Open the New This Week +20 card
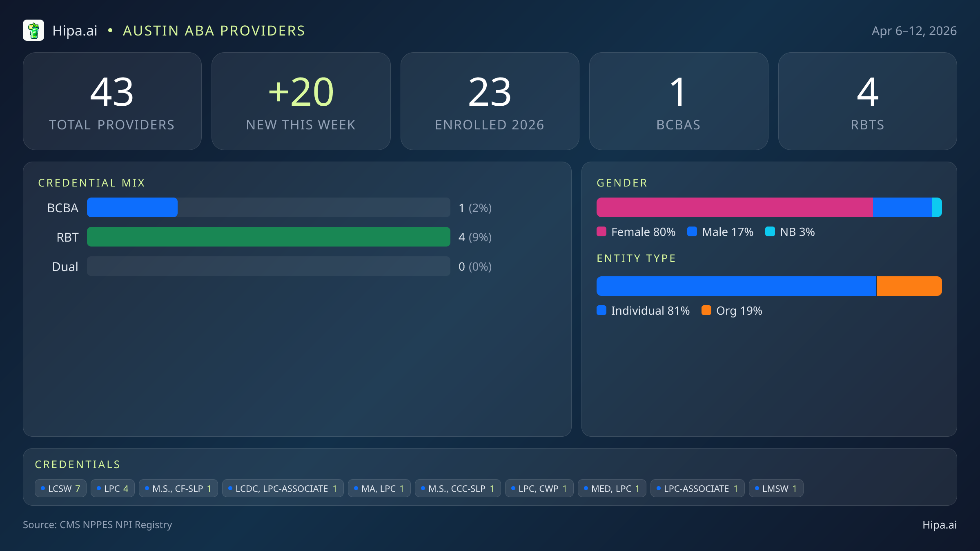The image size is (980, 551). point(301,101)
